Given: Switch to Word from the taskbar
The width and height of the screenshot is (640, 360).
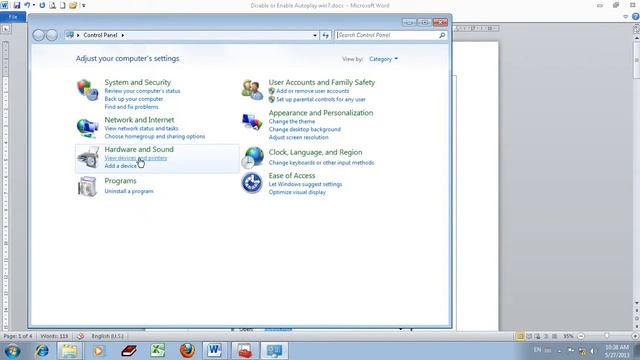Looking at the screenshot, I should tap(215, 351).
